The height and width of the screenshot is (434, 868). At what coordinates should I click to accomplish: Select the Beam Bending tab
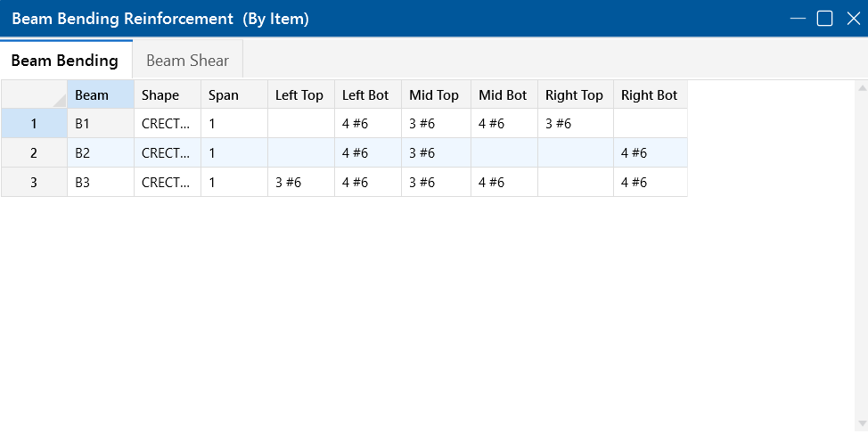click(64, 61)
